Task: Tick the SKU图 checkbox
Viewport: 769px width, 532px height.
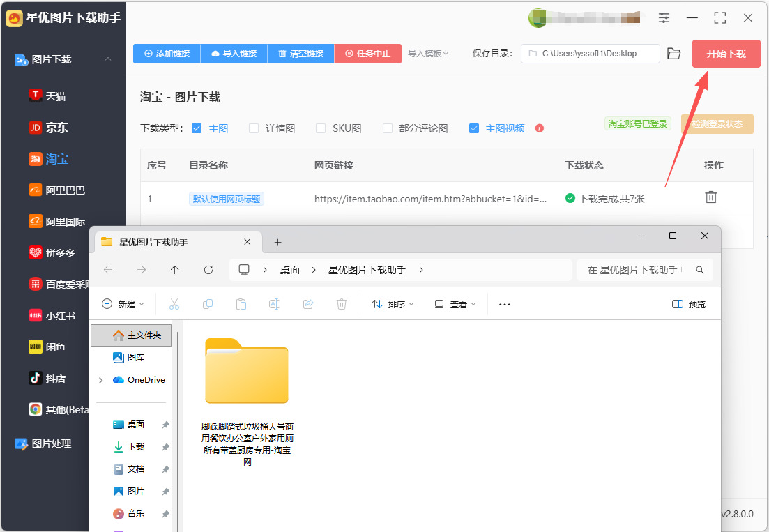Action: pyautogui.click(x=321, y=128)
